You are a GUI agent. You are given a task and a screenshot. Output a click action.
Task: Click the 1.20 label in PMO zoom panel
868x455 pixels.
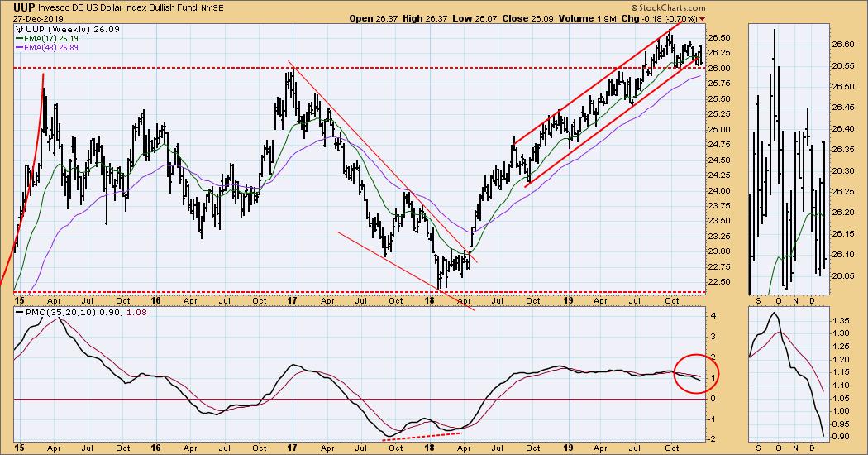[842, 360]
